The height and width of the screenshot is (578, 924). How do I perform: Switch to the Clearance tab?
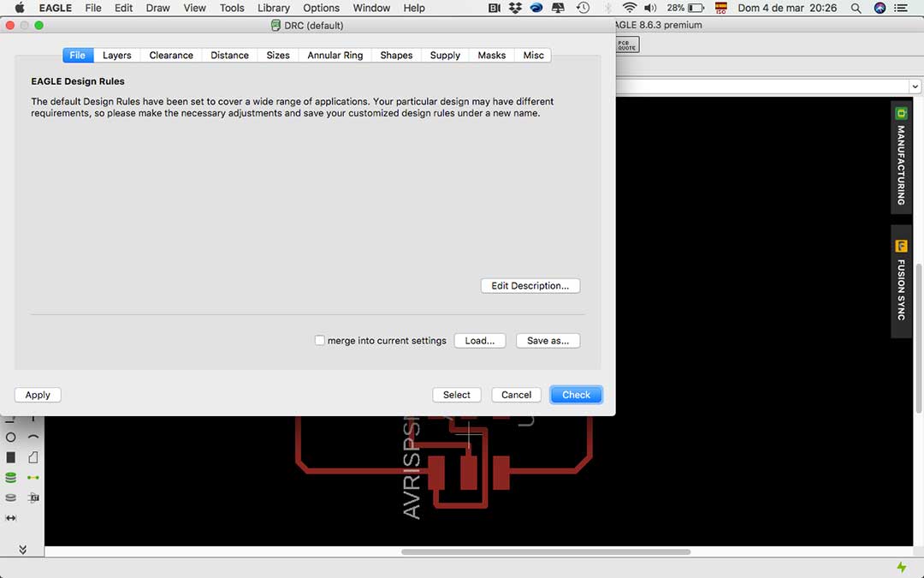click(x=171, y=55)
